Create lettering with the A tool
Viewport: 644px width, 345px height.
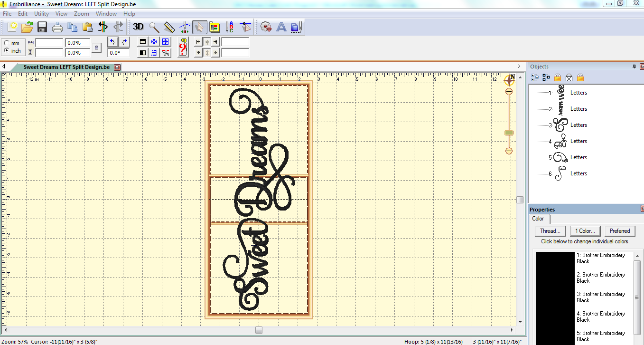point(281,27)
